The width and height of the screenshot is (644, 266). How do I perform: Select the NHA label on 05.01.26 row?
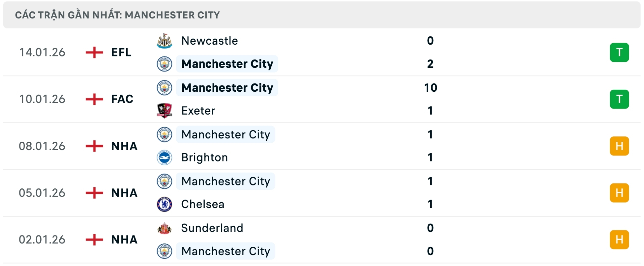[124, 193]
